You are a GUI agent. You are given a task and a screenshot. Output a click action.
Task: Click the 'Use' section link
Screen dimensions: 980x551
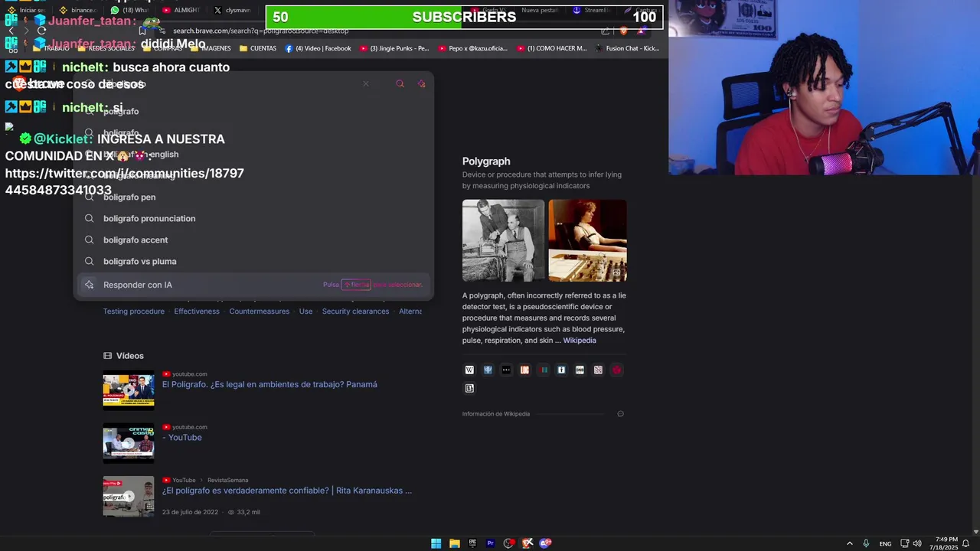coord(305,311)
